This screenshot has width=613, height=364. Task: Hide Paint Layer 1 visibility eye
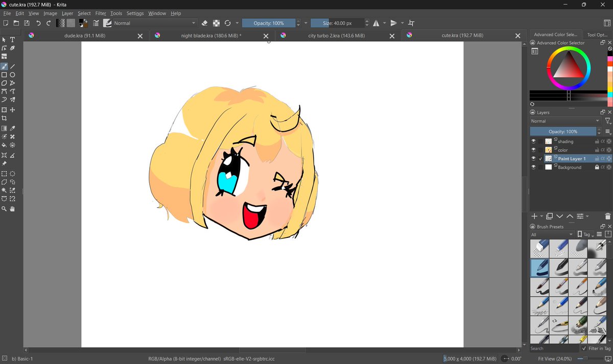tap(533, 159)
